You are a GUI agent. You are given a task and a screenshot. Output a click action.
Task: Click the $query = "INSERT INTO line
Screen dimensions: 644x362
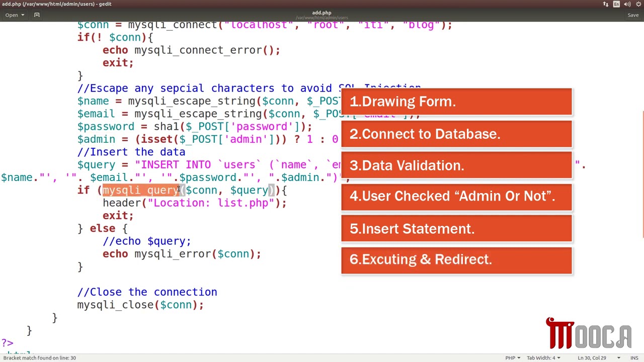[209, 164]
